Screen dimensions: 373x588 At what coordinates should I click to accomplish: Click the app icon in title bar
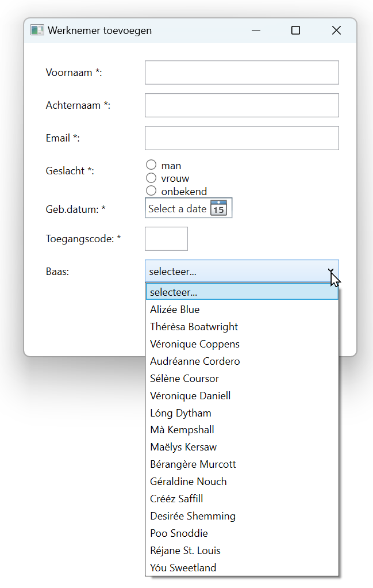[x=37, y=30]
